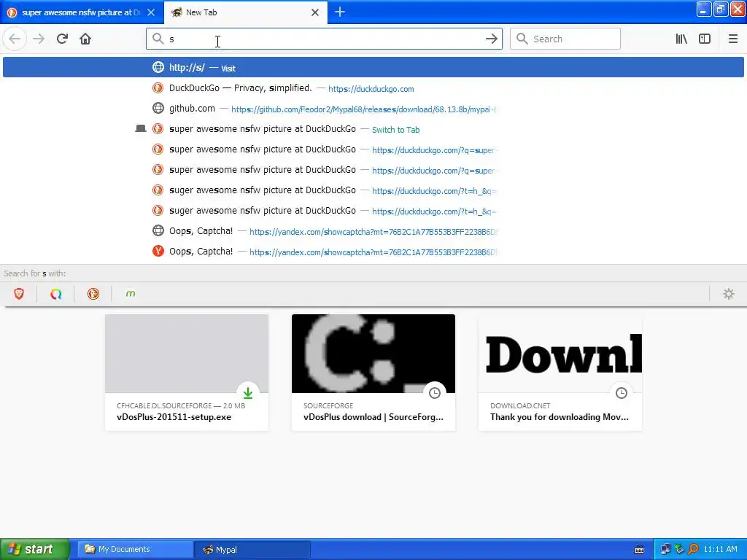This screenshot has width=747, height=560.
Task: Click DuckDuckGo favicon on the first tab
Action: [x=12, y=12]
